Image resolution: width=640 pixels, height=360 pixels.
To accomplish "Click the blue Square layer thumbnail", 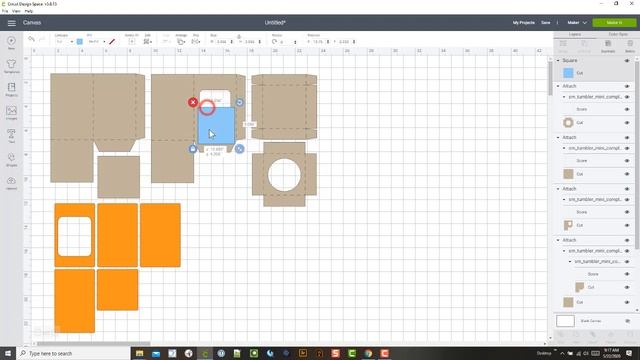I will (568, 73).
